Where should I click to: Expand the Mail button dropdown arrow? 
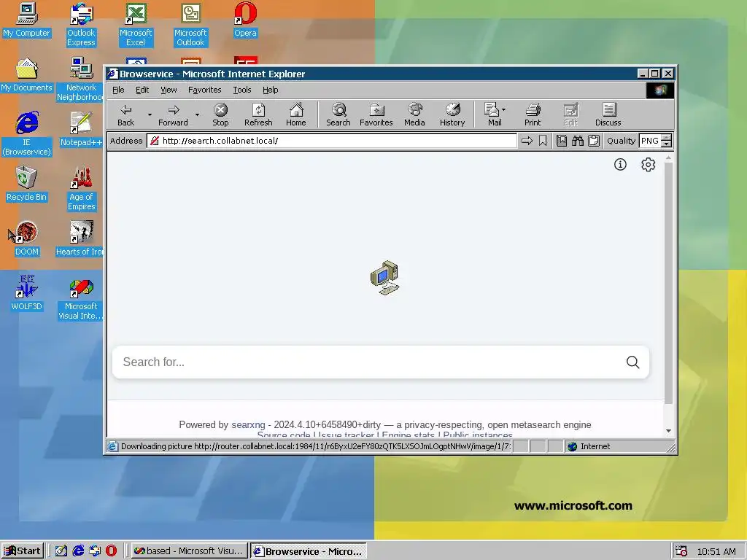[503, 109]
